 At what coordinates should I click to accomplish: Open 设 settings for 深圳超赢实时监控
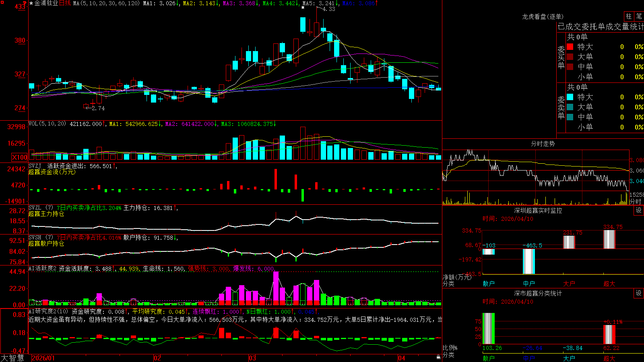click(639, 210)
